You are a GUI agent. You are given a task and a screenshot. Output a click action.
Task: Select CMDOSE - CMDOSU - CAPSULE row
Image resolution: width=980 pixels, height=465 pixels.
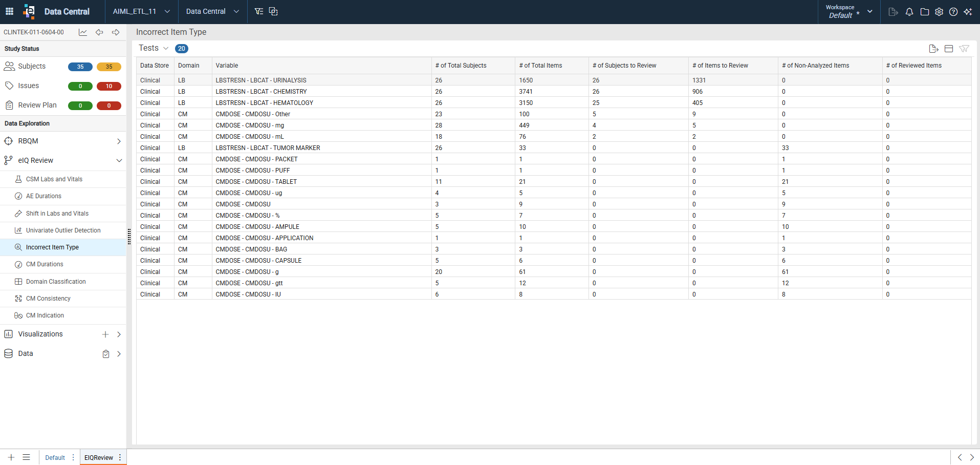tap(554, 261)
